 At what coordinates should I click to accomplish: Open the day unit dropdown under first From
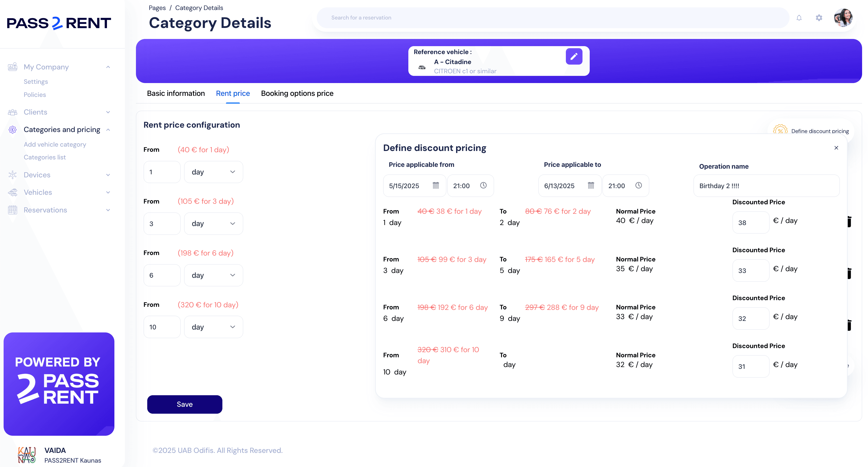(x=213, y=172)
